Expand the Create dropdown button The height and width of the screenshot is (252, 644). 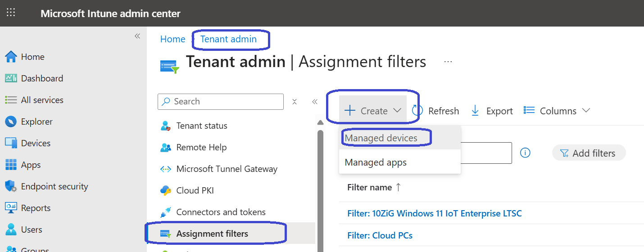372,111
